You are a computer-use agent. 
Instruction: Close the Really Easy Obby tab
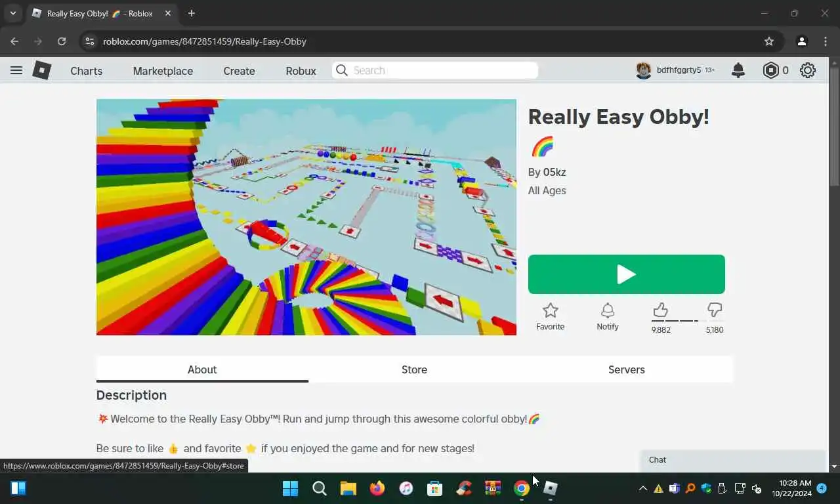coord(168,13)
